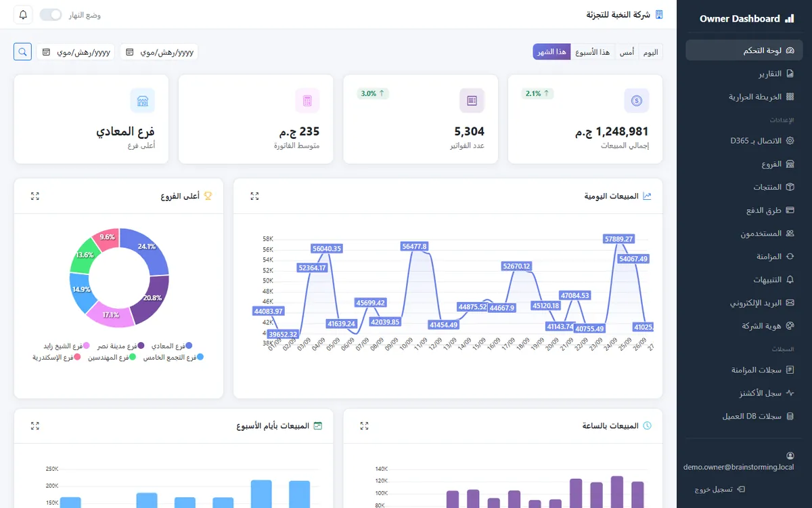Toggle فرع الشيخ زايد legend entry
812x508 pixels.
pyautogui.click(x=66, y=345)
